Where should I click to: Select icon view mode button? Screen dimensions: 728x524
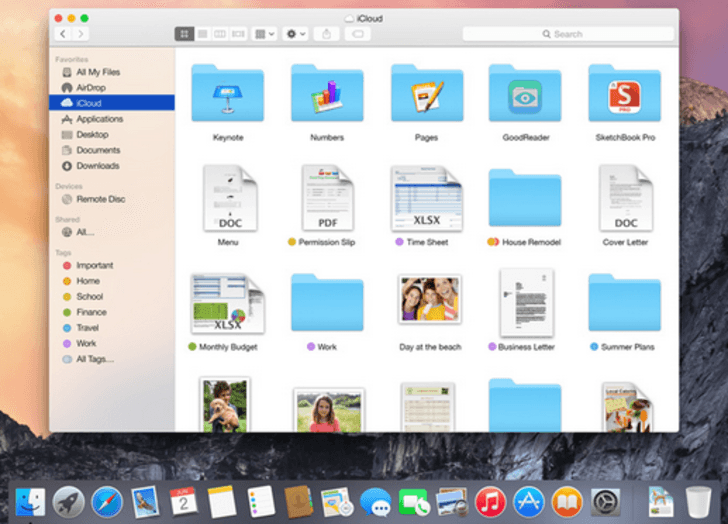(x=184, y=34)
